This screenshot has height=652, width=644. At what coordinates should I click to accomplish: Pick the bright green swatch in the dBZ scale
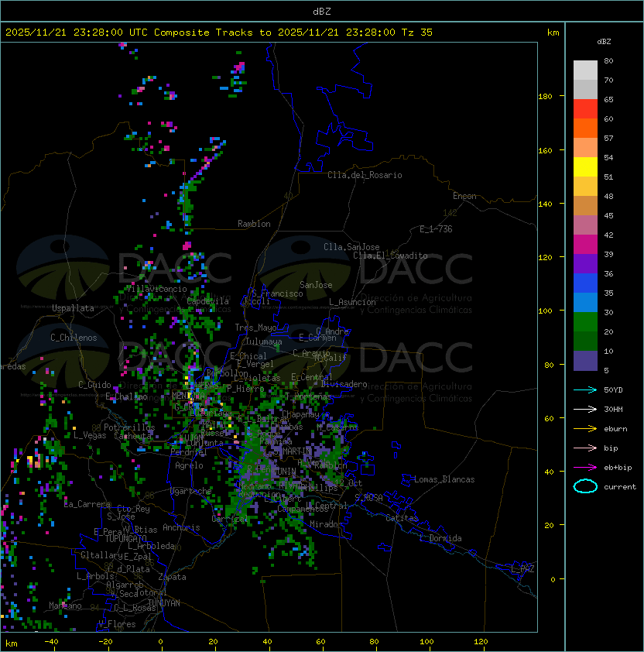pyautogui.click(x=585, y=321)
